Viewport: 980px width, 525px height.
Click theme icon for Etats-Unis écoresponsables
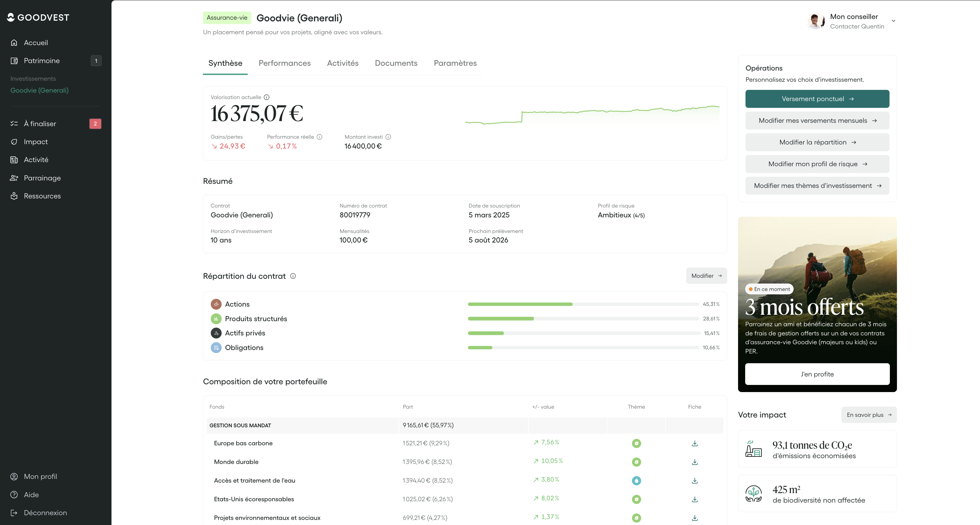[636, 499]
